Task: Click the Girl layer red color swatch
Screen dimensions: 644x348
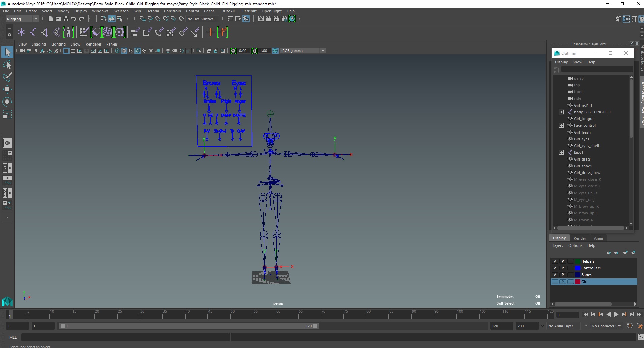Action: 578,282
